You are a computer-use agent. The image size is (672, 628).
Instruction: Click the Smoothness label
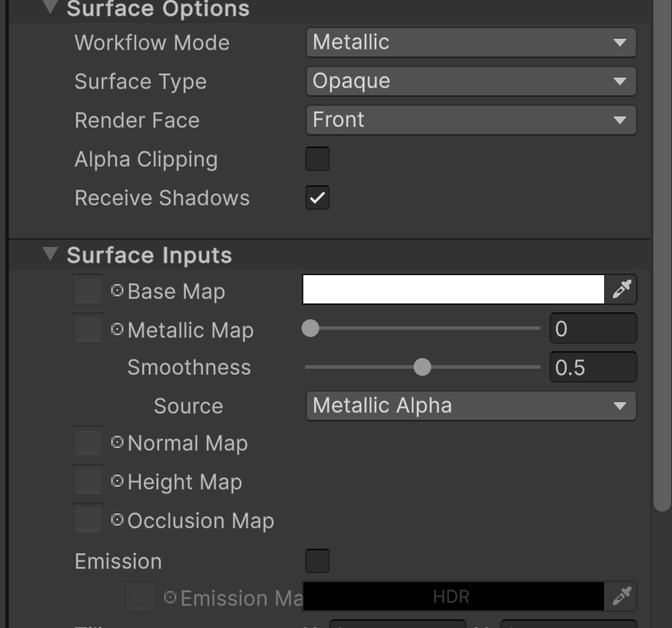(x=189, y=368)
